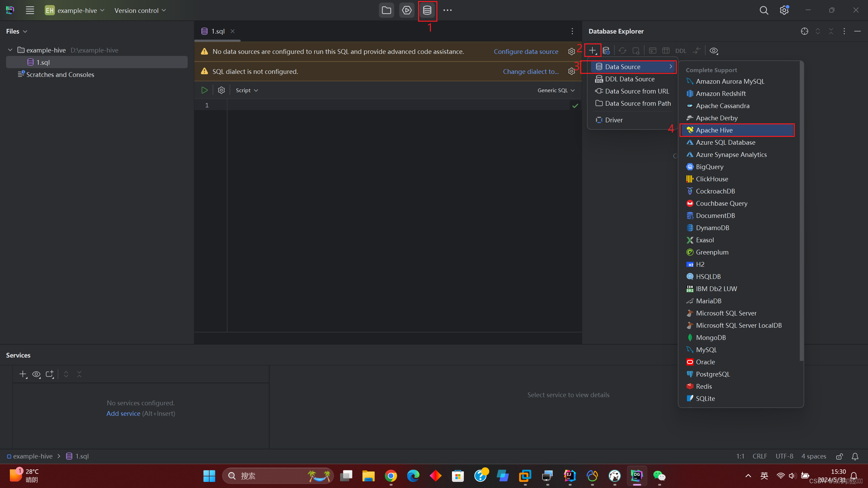The width and height of the screenshot is (868, 488).
Task: Toggle the eye icon in Services toolbar
Action: click(x=36, y=374)
